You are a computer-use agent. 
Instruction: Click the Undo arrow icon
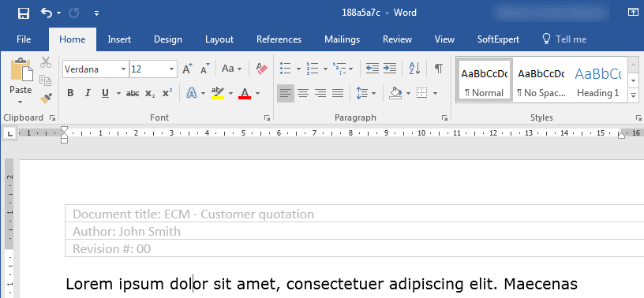(46, 13)
